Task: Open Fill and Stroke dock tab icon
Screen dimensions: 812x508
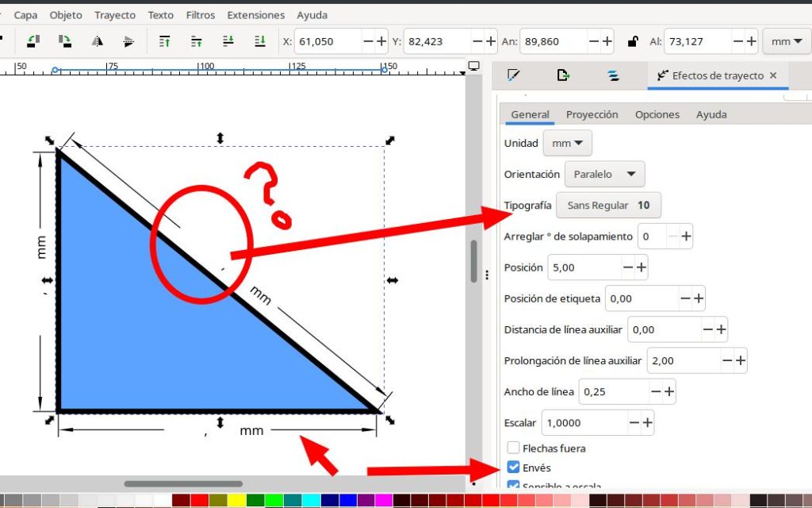Action: [x=513, y=75]
